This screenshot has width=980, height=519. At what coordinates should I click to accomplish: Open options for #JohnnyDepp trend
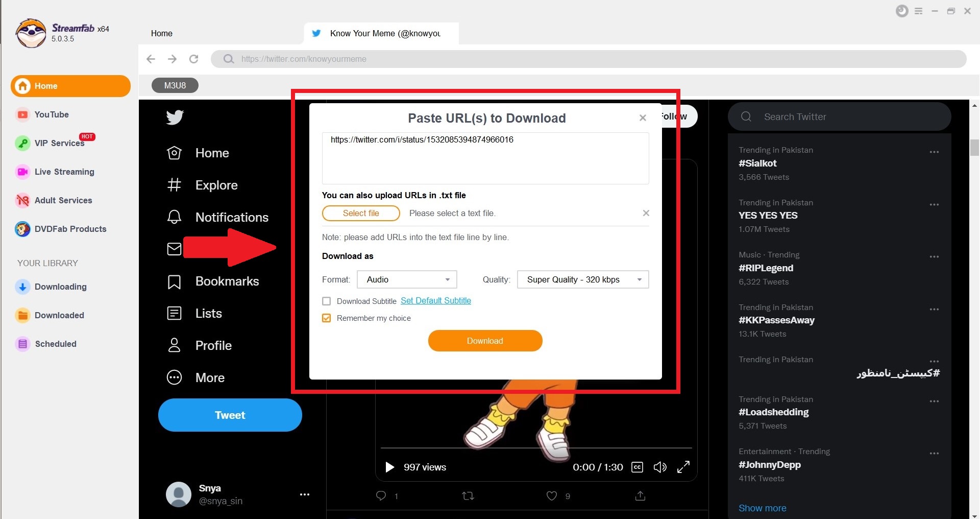pyautogui.click(x=934, y=454)
